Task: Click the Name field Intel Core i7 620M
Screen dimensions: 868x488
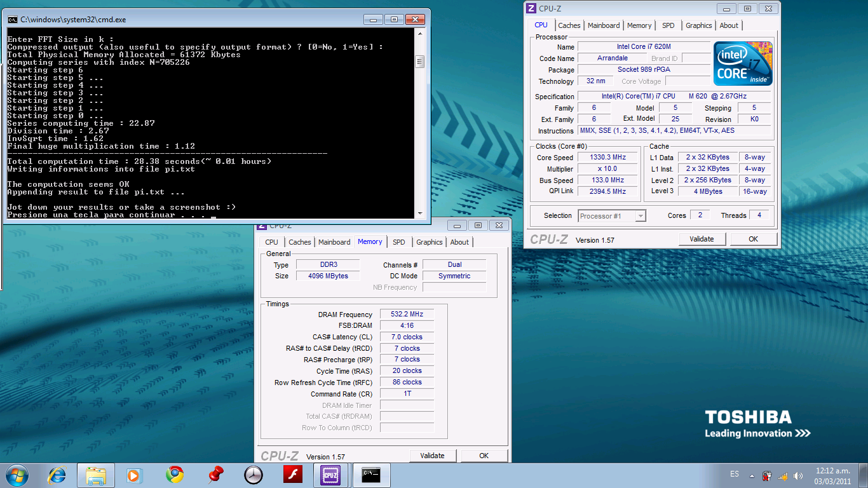Action: [644, 47]
